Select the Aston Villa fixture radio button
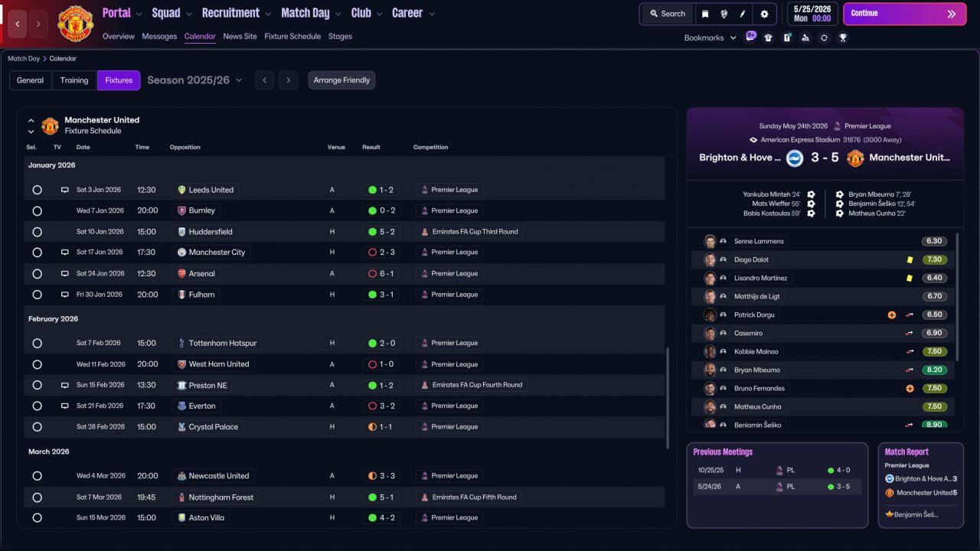980x551 pixels. coord(37,518)
